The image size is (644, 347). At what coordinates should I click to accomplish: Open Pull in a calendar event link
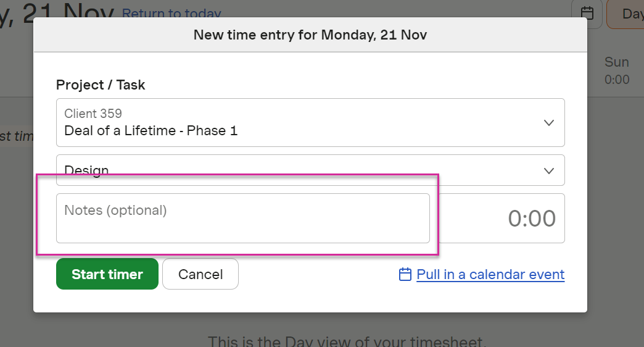[x=490, y=274]
